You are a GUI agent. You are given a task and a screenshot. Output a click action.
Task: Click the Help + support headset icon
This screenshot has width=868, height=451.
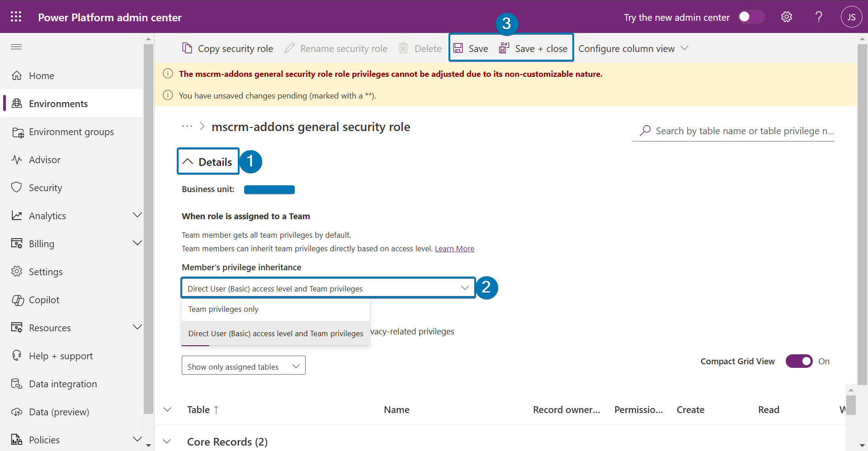pos(17,355)
